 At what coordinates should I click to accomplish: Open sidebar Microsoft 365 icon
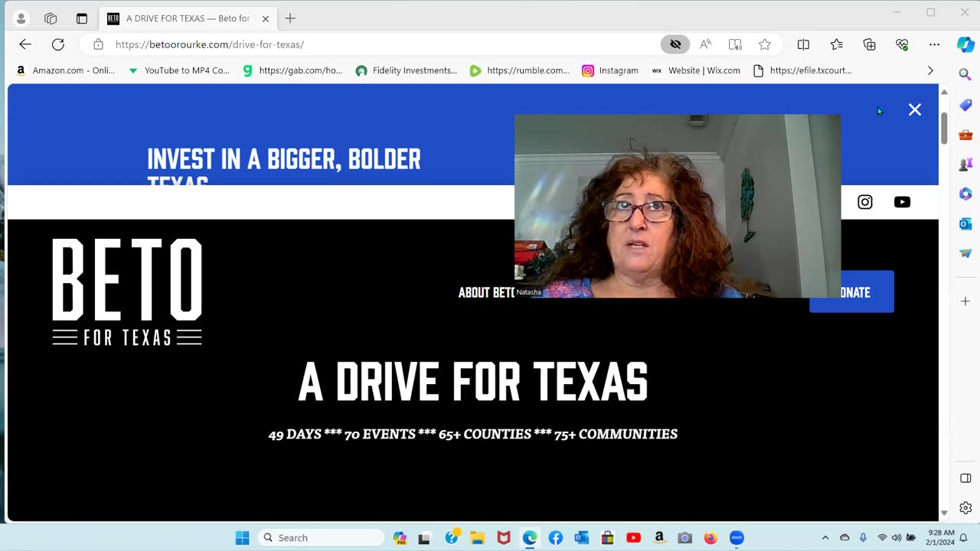click(965, 194)
